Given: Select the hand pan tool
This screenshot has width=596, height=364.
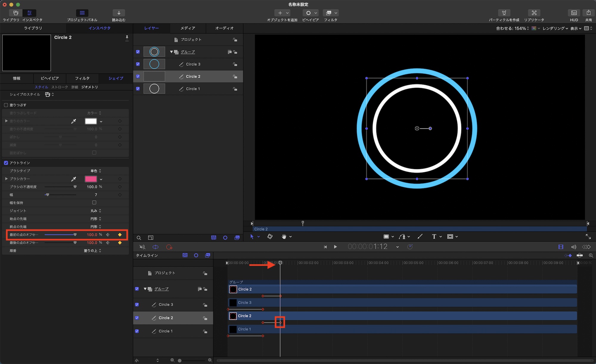Looking at the screenshot, I should (284, 237).
